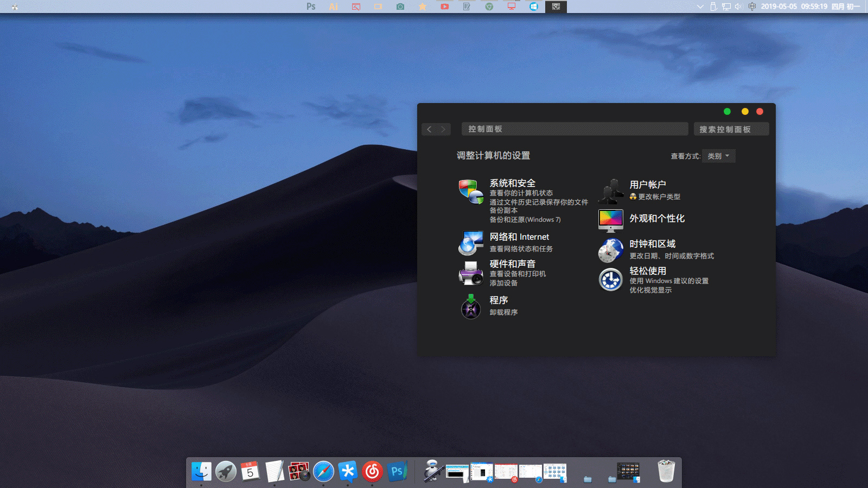
Task: Open the 外观和个性化 heading link
Action: (657, 219)
